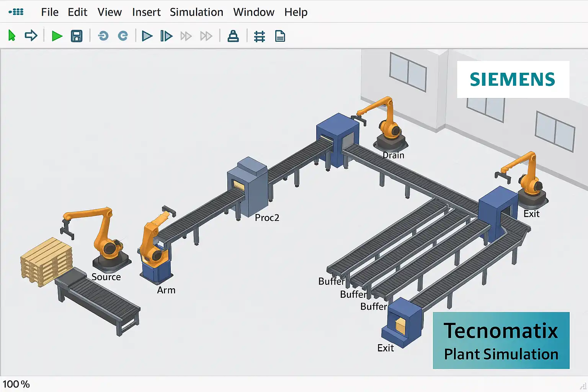Select the lowest Buffer label
The height and width of the screenshot is (392, 588).
(x=374, y=307)
